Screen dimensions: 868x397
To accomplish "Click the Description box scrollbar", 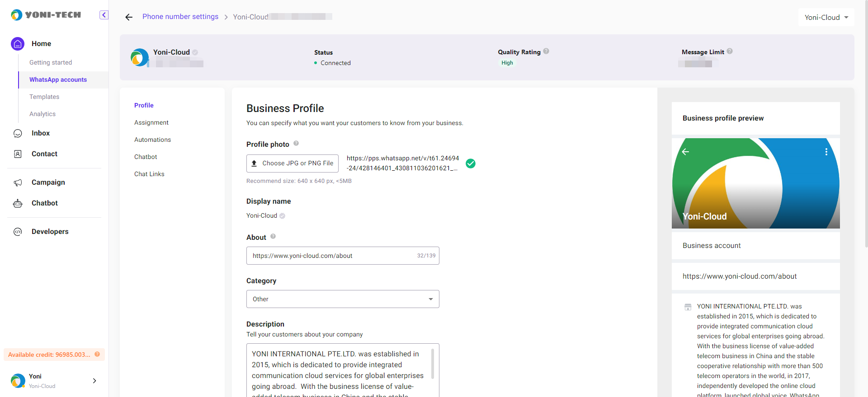I will (433, 364).
